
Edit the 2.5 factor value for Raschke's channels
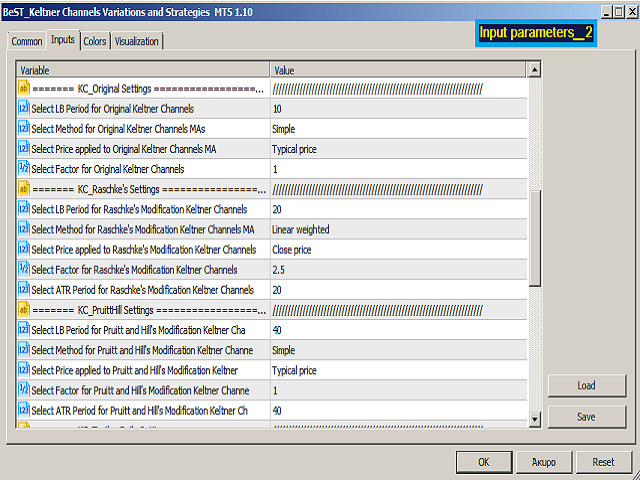[x=398, y=270]
